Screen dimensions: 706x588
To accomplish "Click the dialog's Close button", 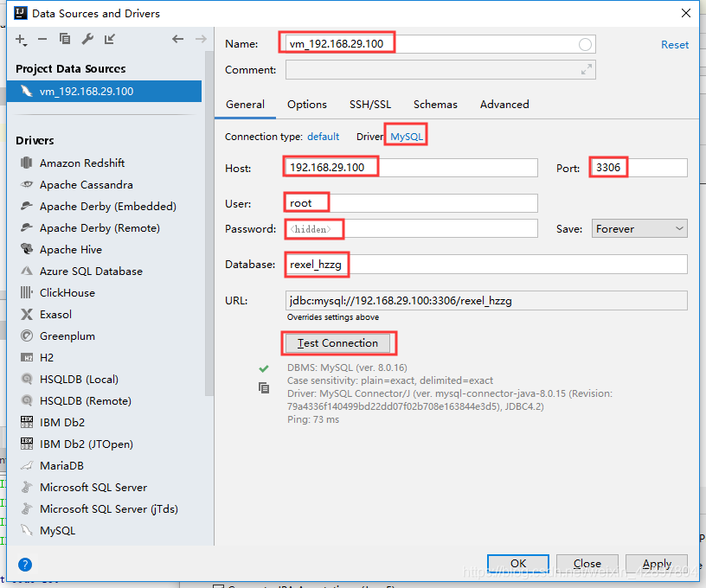I will (x=587, y=563).
